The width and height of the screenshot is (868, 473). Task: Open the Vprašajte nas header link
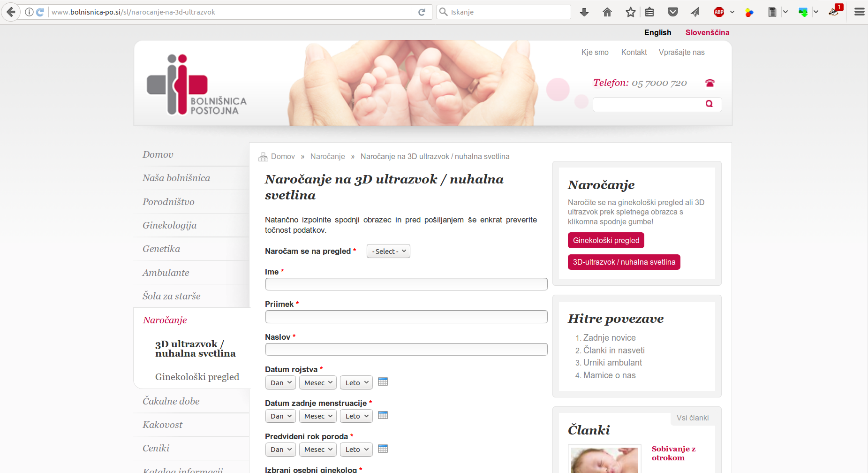pyautogui.click(x=681, y=52)
